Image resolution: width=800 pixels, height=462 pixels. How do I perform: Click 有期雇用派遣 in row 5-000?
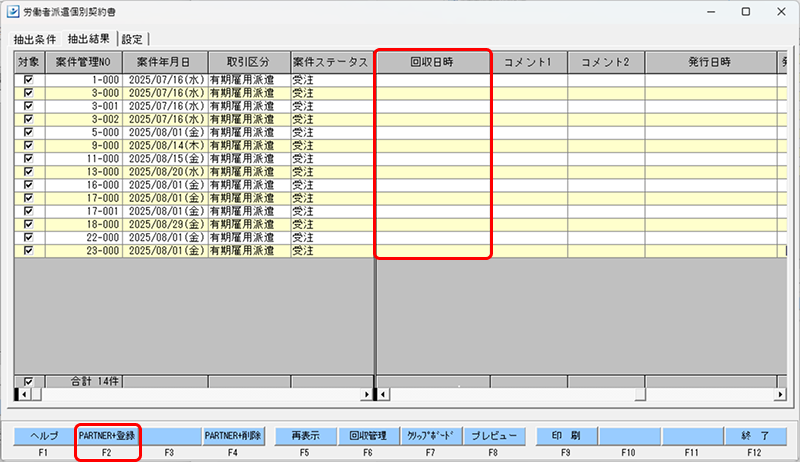pyautogui.click(x=249, y=132)
